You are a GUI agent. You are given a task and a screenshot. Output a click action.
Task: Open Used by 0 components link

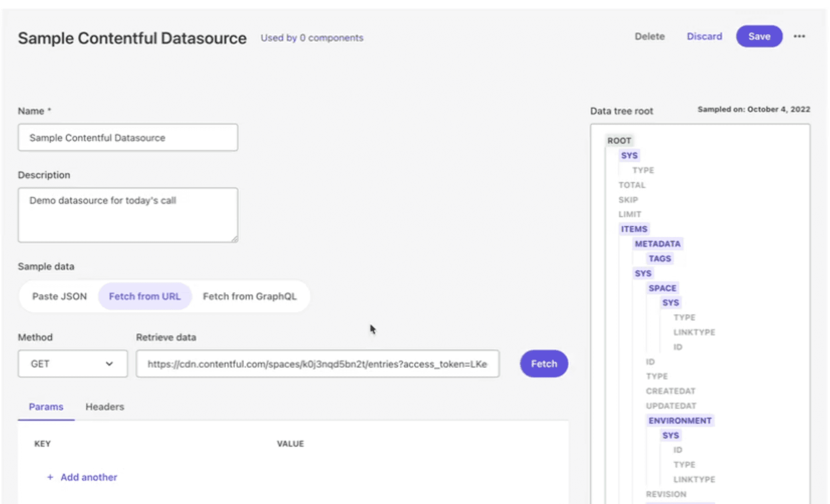coord(311,38)
